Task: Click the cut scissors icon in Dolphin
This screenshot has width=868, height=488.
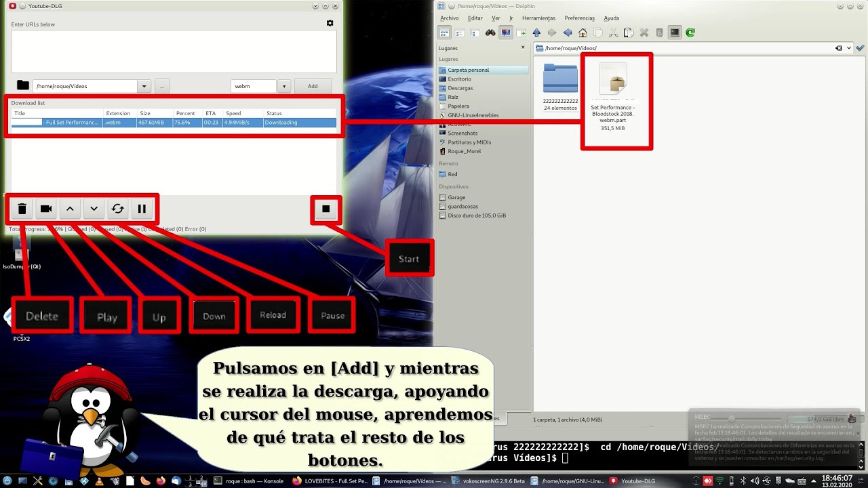Action: (x=613, y=33)
